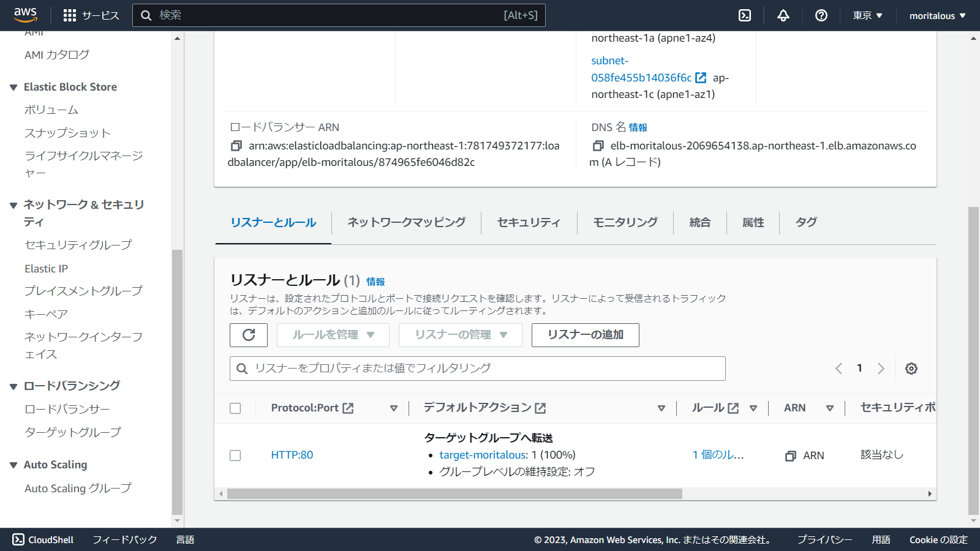Open the target-moritalous target group link
Viewport: 980px width, 551px height.
481,455
